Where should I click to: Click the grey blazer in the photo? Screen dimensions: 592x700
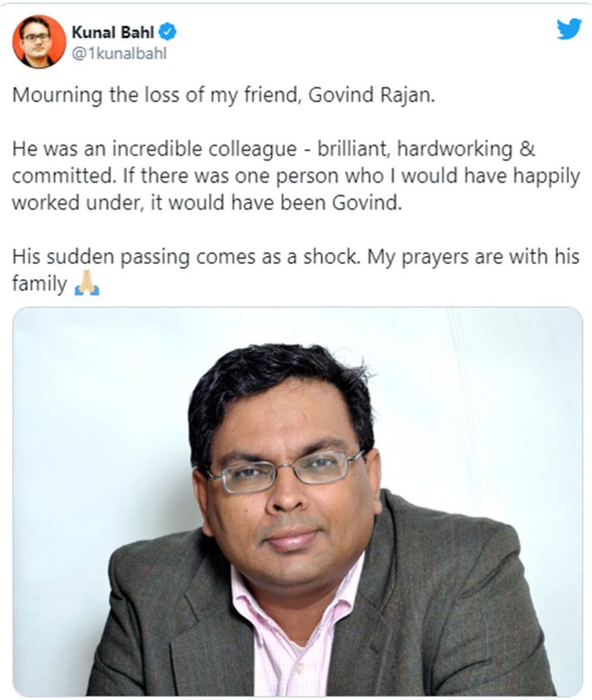click(x=446, y=603)
